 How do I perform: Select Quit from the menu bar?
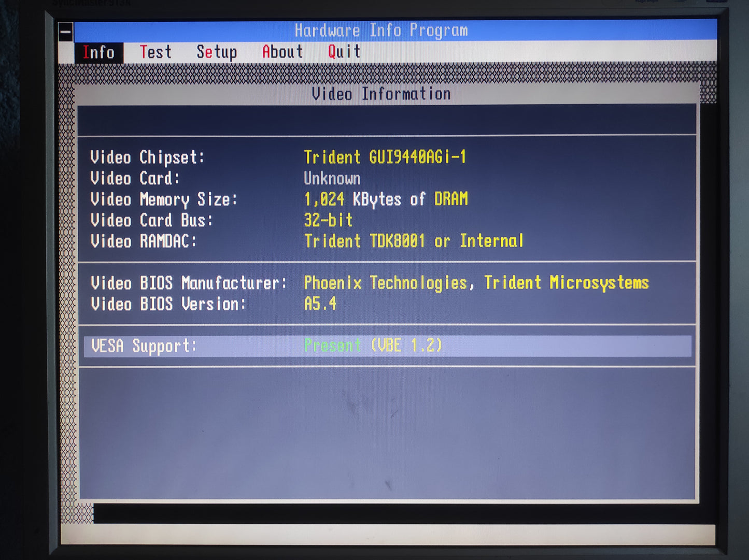pyautogui.click(x=343, y=52)
